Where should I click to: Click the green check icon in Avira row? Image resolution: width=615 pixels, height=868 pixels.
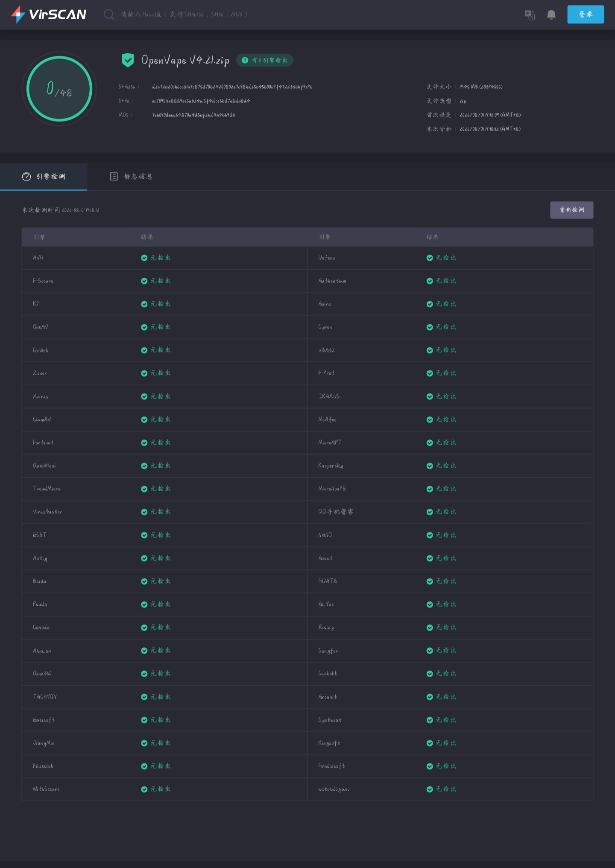[430, 304]
